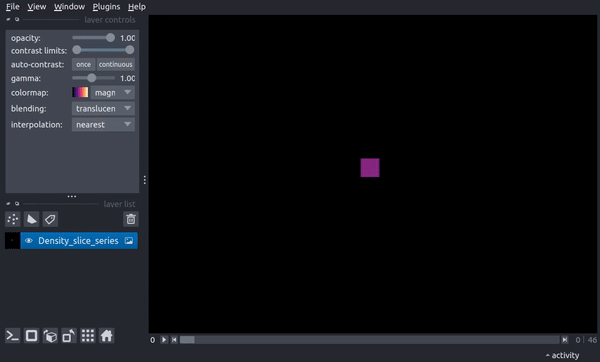Screen dimensions: 600x362
Task: Open the console with the terminal icon
Action: pos(13,336)
